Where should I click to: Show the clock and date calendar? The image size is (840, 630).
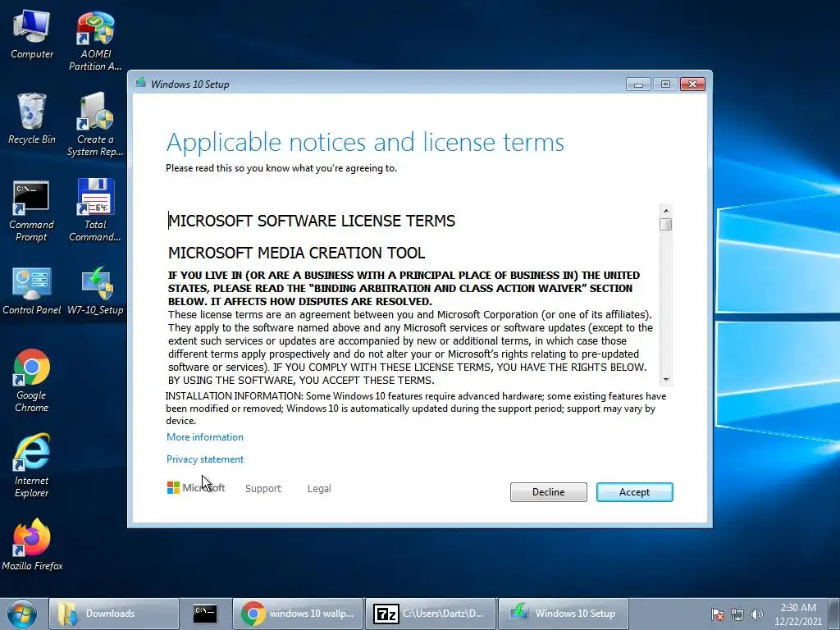point(797,614)
